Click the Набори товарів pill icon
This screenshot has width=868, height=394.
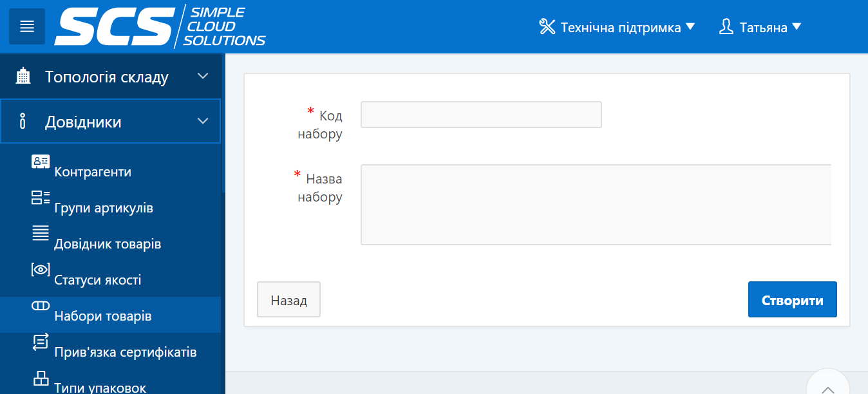[x=41, y=306]
